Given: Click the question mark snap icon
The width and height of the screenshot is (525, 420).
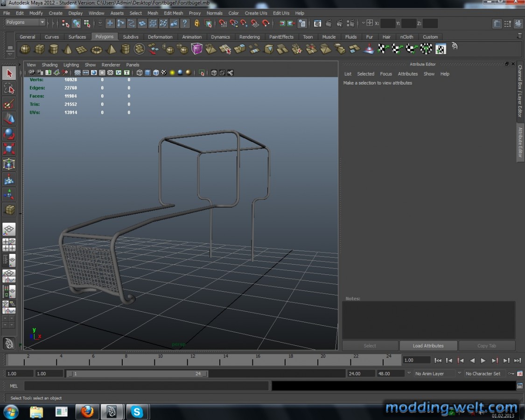Looking at the screenshot, I should tap(185, 23).
